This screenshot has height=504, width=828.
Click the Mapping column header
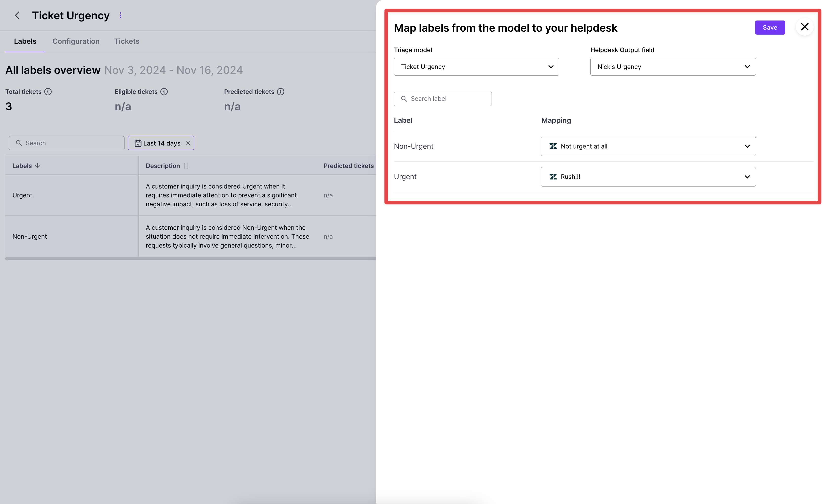(x=556, y=120)
